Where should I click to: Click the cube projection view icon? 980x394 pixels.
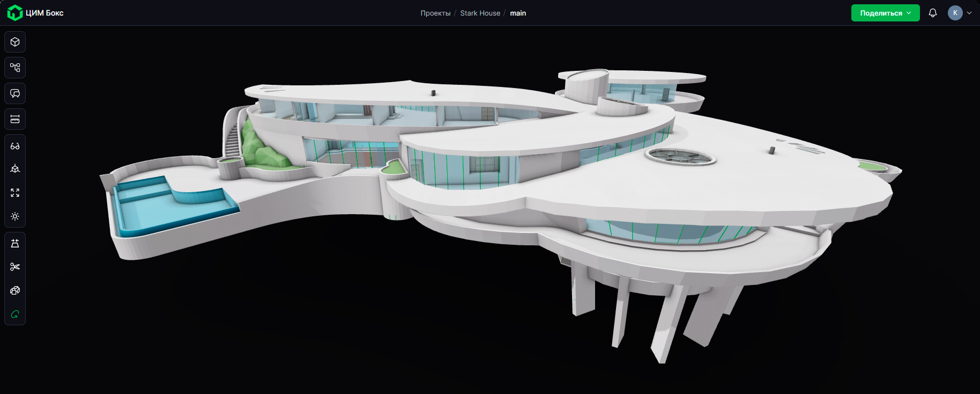click(x=15, y=169)
